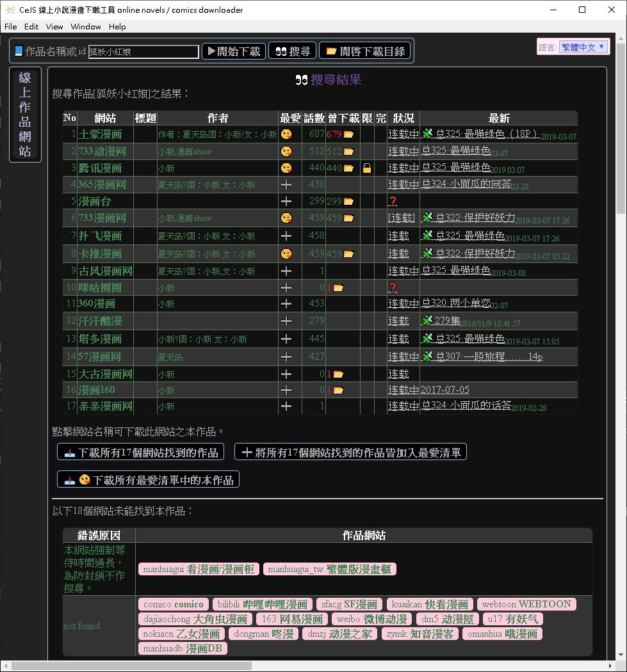Viewport: 627px width, 672px height.
Task: Add 亲亲漫画网 to favorites with plus
Action: pos(286,406)
